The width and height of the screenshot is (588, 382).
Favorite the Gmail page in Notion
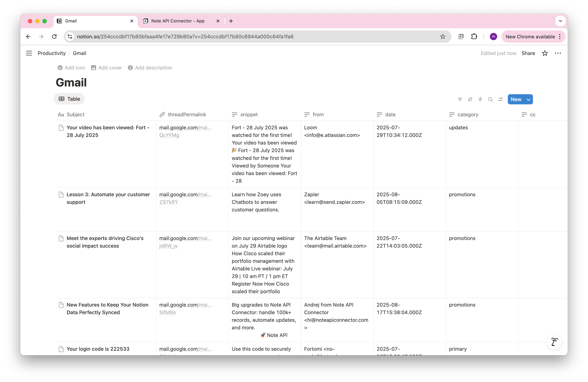[x=545, y=53]
